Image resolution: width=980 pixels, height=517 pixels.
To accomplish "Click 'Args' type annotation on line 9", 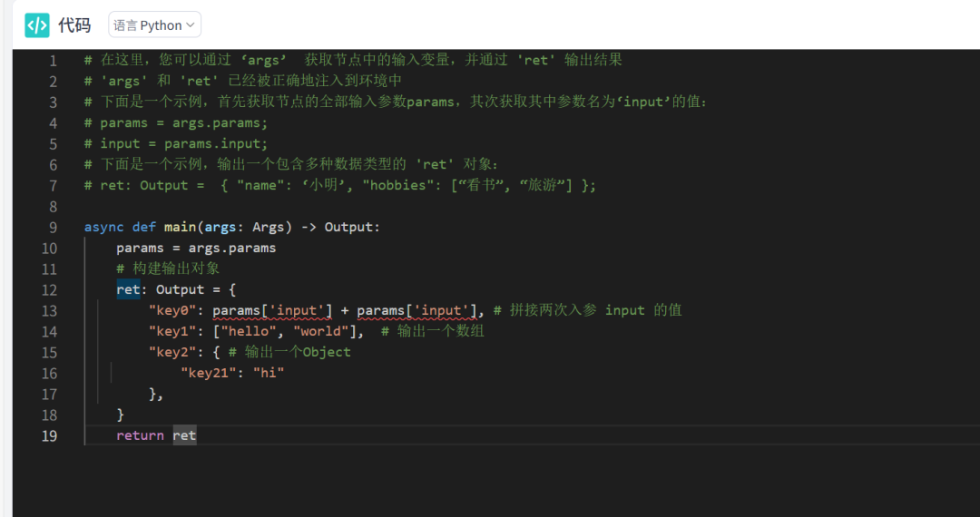I will coord(269,228).
